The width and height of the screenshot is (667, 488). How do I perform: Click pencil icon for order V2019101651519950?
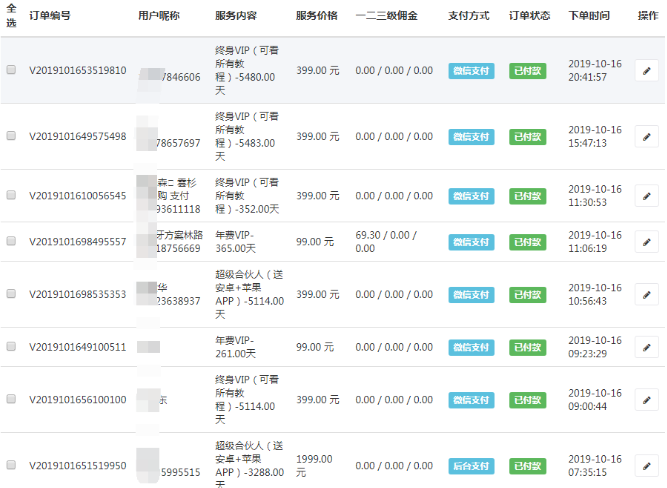(x=647, y=466)
